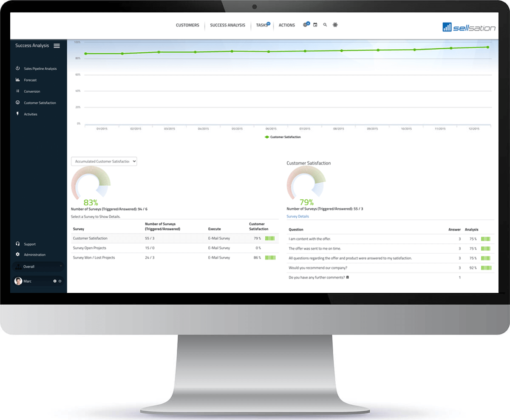Go to the Tasks menu item

coord(262,25)
